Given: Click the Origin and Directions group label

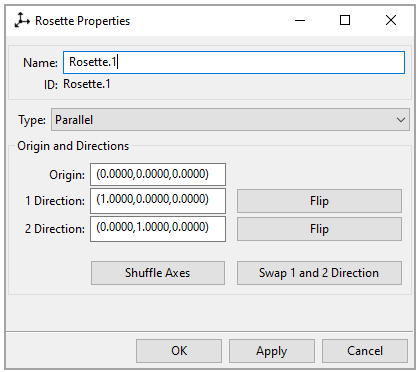Looking at the screenshot, I should (73, 146).
